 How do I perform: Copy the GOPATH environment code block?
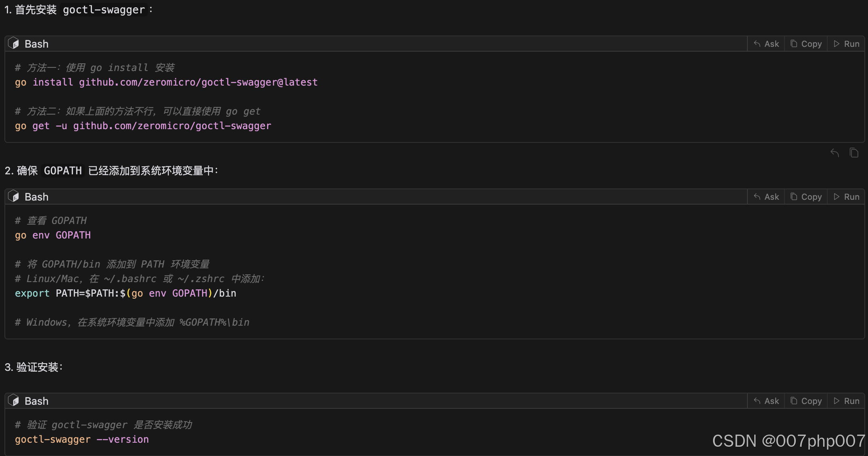(x=806, y=197)
